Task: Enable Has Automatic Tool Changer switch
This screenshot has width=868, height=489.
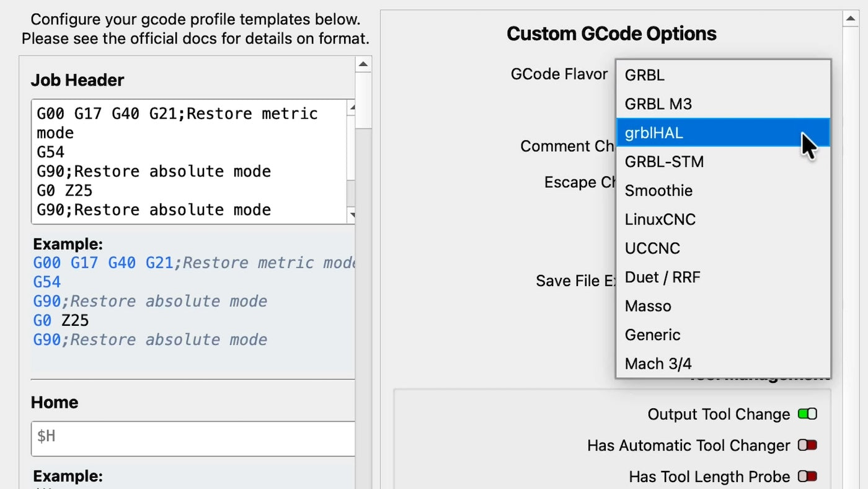Action: point(807,445)
